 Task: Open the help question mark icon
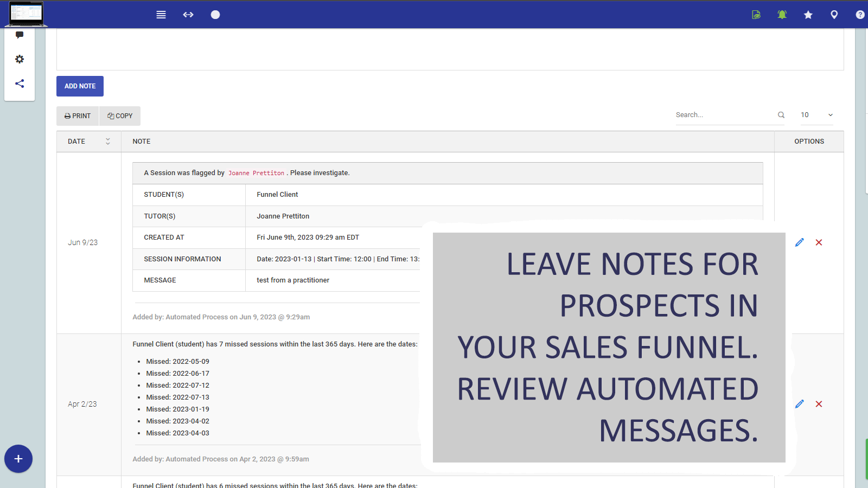coord(860,15)
